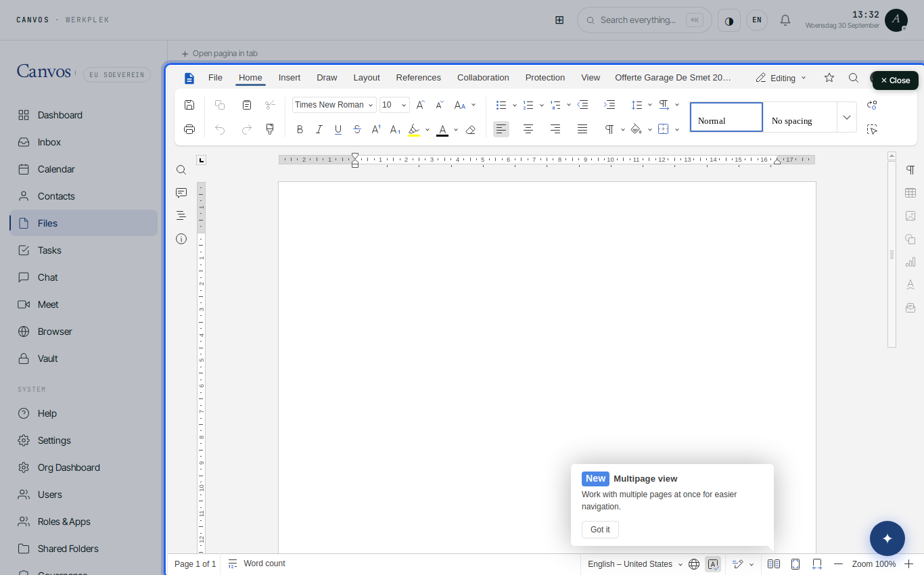Expand the paragraph styles gallery arrow
This screenshot has height=575, width=924.
tap(847, 118)
